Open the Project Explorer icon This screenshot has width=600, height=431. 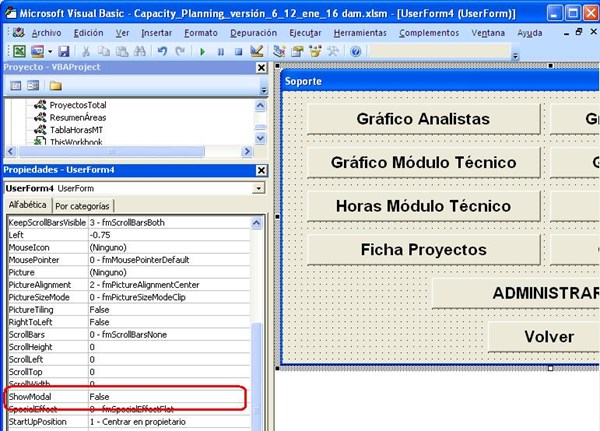point(279,51)
